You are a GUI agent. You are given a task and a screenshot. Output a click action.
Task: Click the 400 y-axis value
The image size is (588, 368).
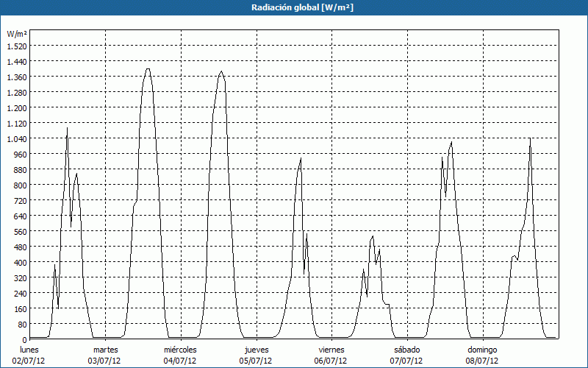[x=21, y=263]
